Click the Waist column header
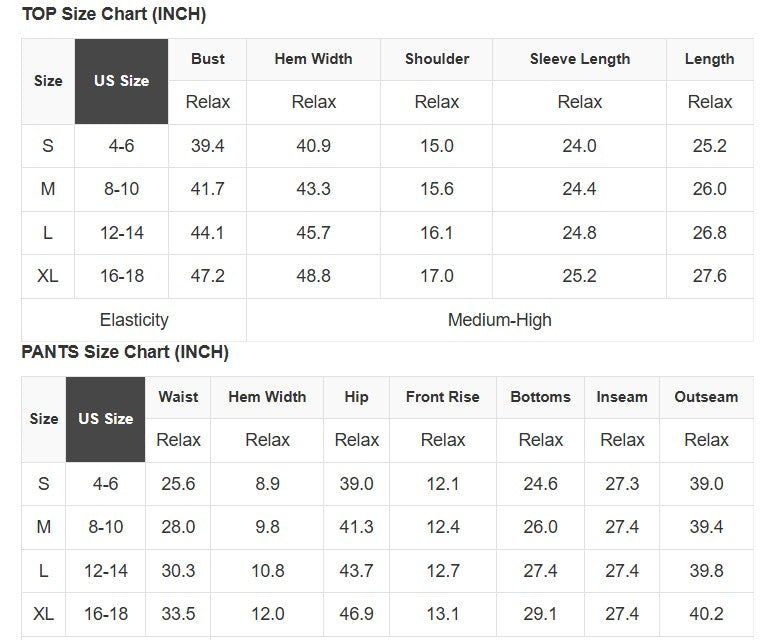 point(178,397)
